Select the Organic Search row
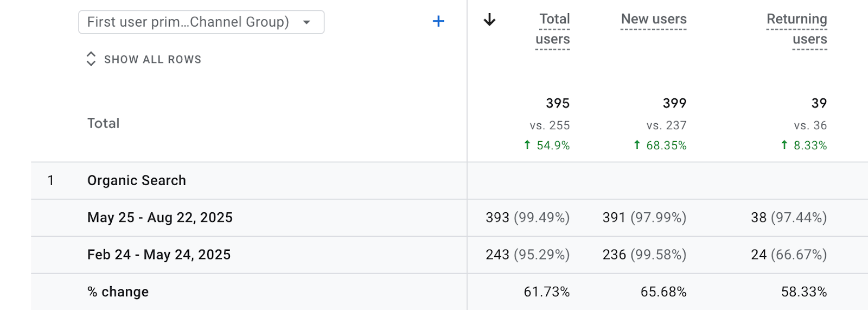 (137, 181)
